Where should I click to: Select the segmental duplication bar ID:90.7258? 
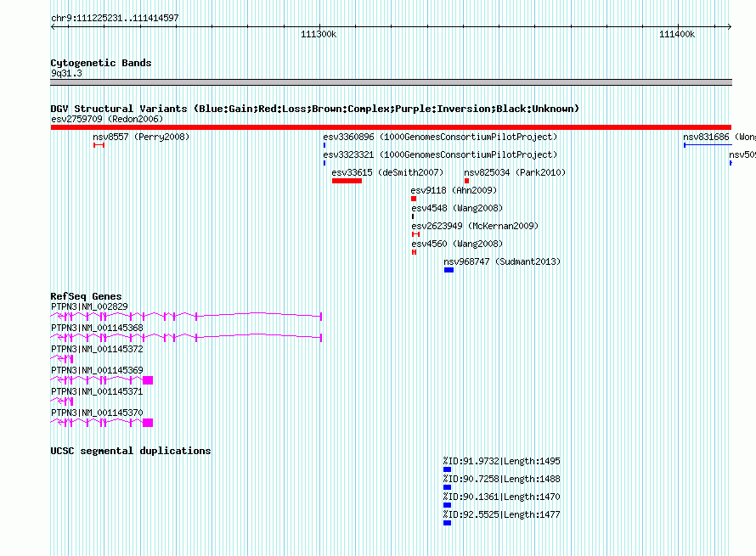[448, 487]
